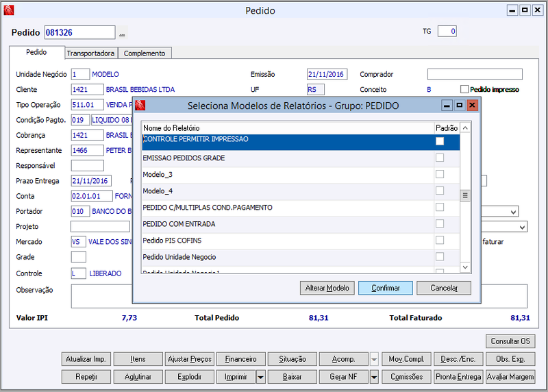Click the Confirmar button

click(386, 288)
